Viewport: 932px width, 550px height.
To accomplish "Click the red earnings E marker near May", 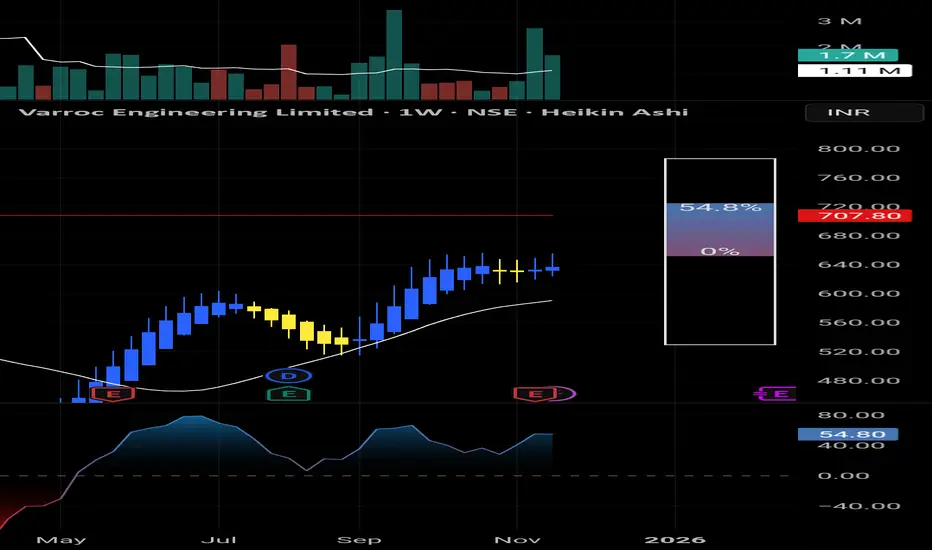I will click(112, 394).
